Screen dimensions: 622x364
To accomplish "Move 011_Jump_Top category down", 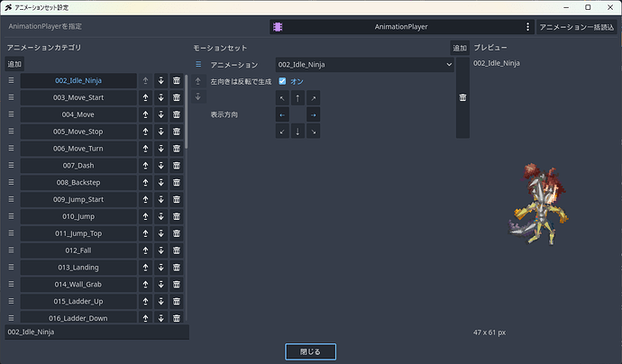I will click(161, 233).
